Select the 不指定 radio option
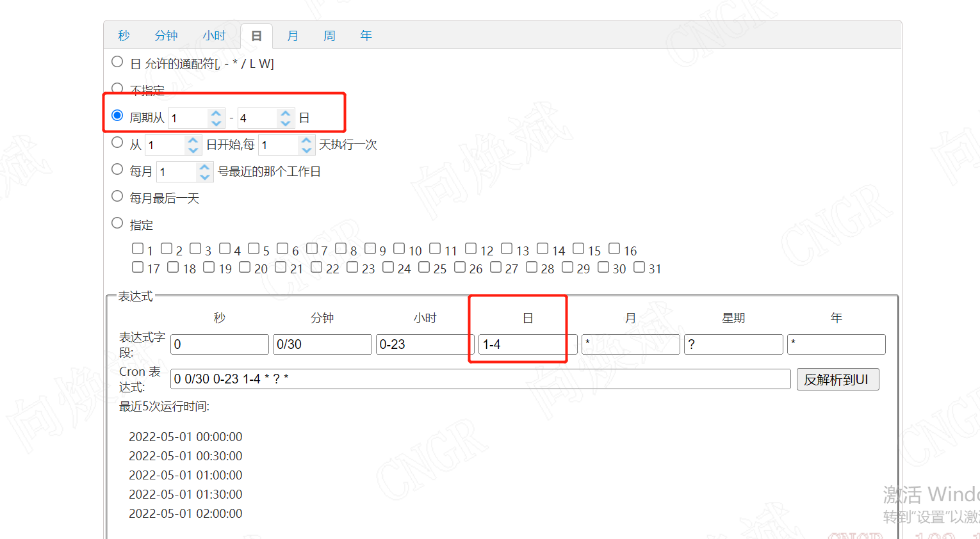 tap(117, 88)
